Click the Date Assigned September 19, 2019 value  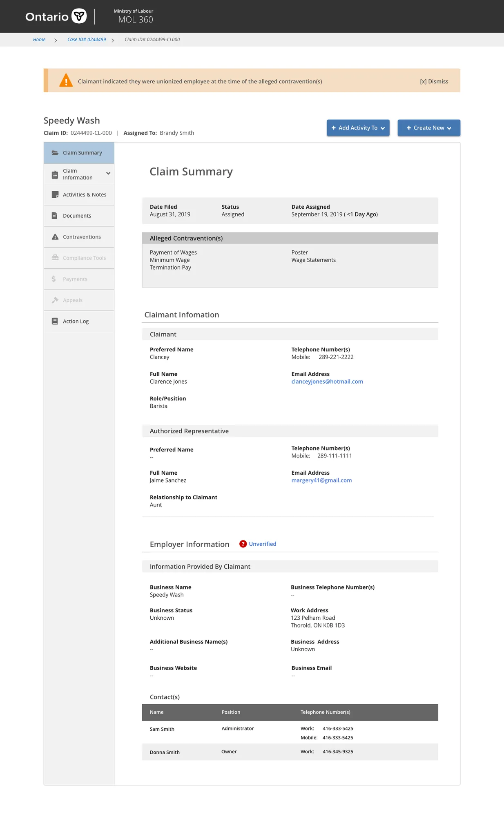pyautogui.click(x=335, y=214)
